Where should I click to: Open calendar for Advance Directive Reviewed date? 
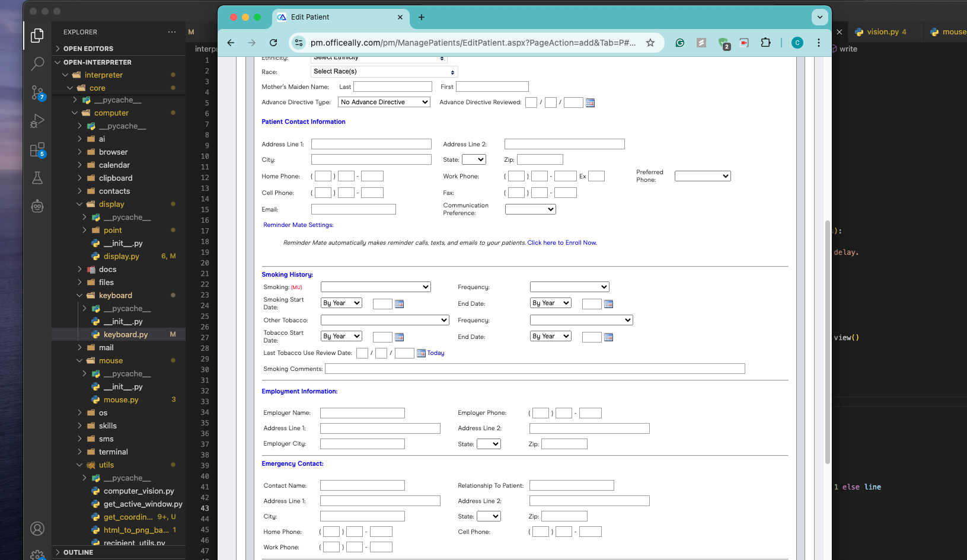point(590,103)
